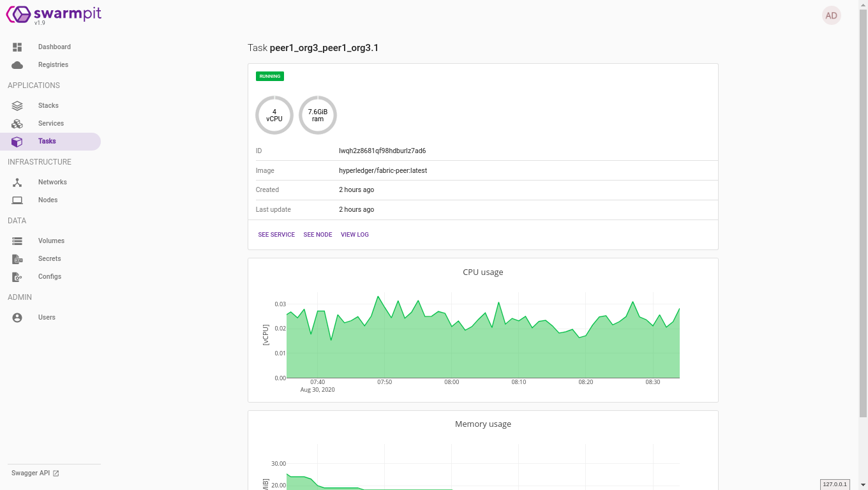868x490 pixels.
Task: Click the Swarmpit logo at top left
Action: coord(54,15)
